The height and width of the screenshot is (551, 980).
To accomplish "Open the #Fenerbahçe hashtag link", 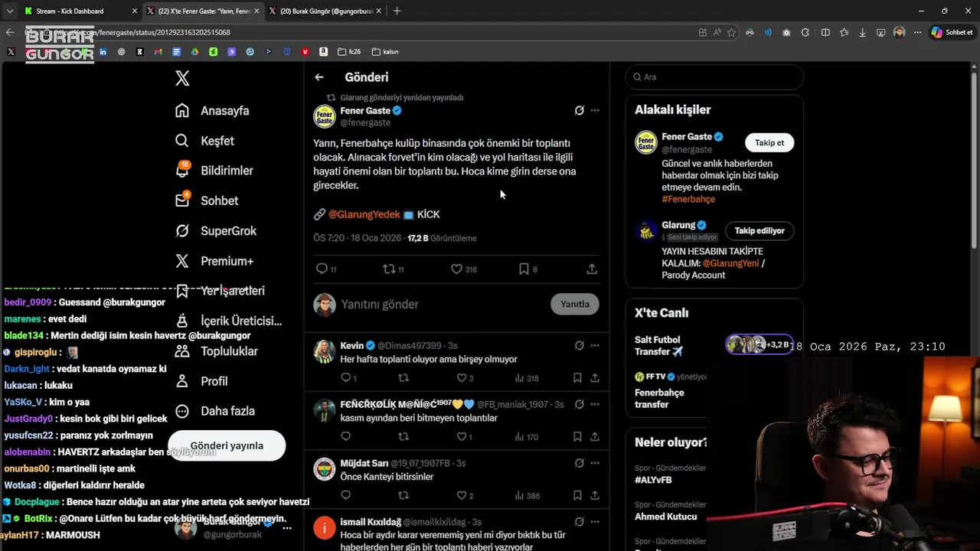I will 688,199.
